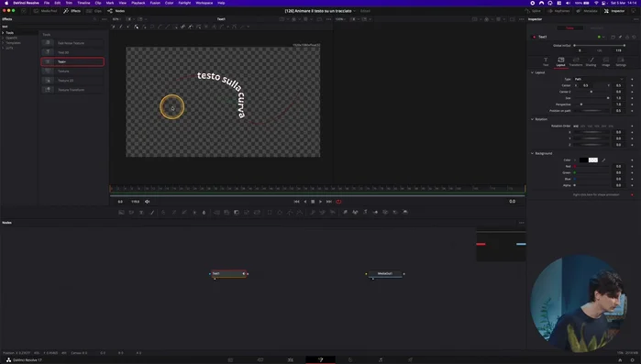Click the Size value field
Viewport: 641px width, 364px height.
tap(619, 98)
